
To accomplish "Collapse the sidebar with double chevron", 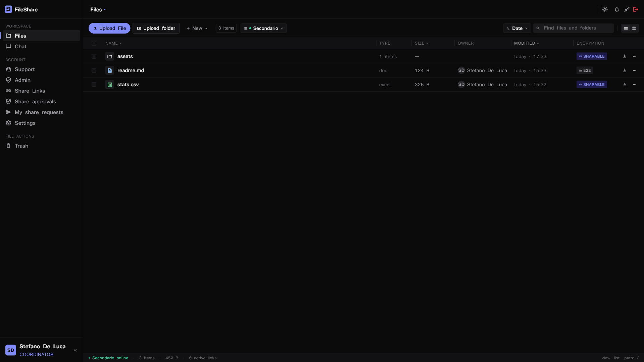I will (75, 350).
